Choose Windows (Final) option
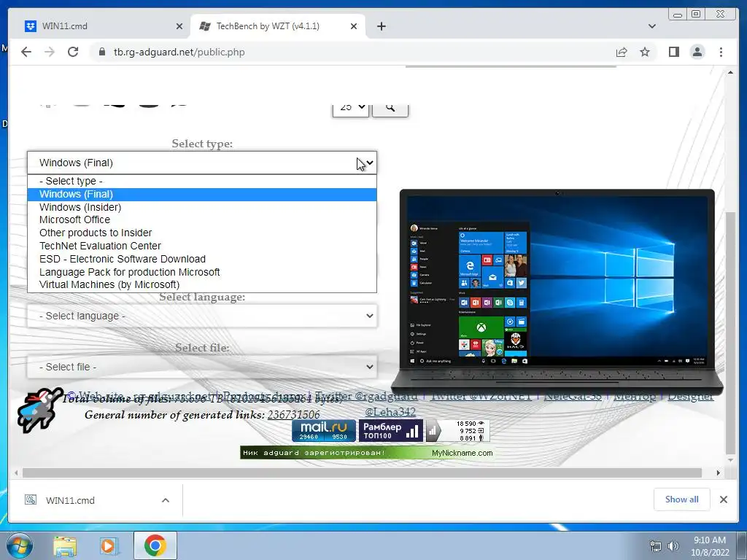This screenshot has height=560, width=747. pos(202,194)
